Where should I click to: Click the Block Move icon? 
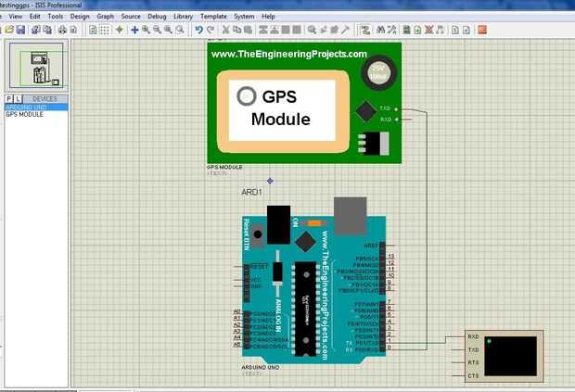click(x=275, y=30)
